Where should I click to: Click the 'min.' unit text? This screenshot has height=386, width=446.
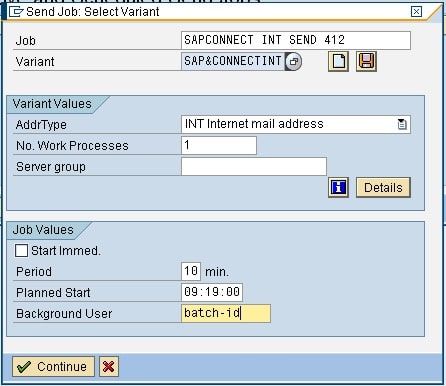pos(217,272)
